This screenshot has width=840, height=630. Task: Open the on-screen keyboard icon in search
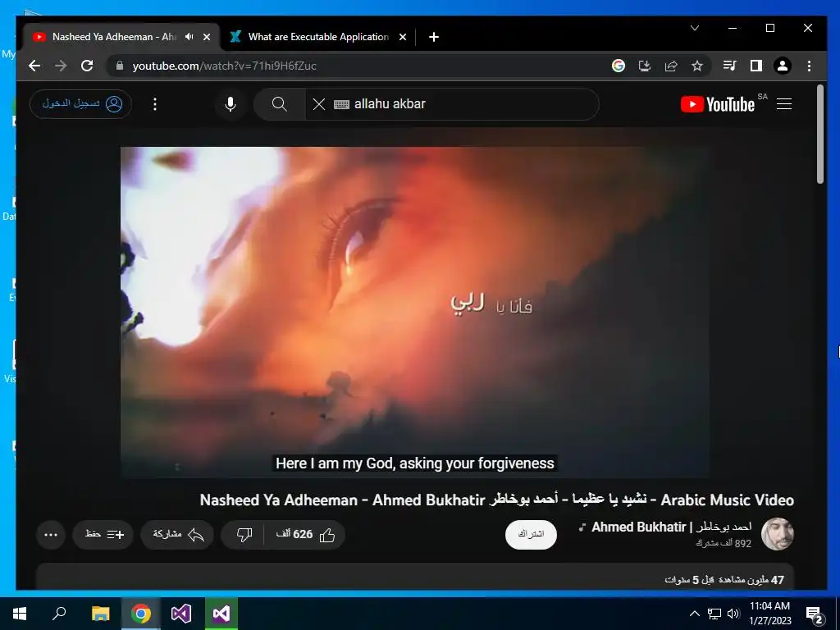click(x=341, y=104)
